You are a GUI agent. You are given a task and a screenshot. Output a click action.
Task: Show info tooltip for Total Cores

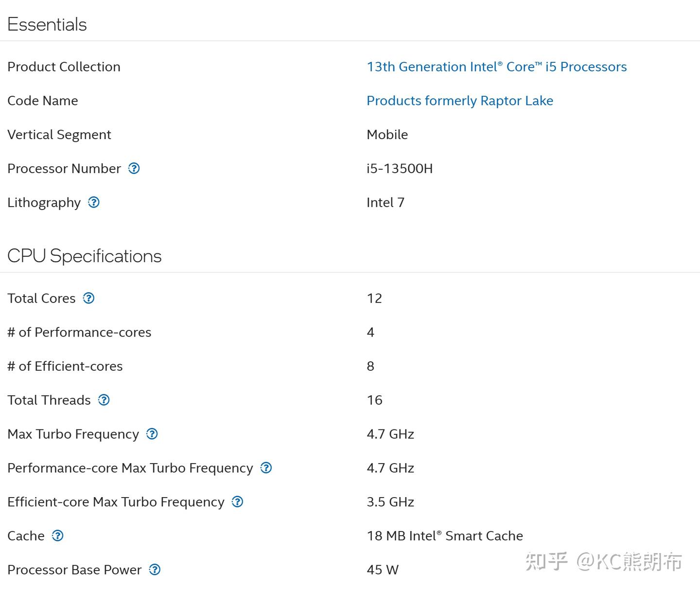(x=88, y=298)
